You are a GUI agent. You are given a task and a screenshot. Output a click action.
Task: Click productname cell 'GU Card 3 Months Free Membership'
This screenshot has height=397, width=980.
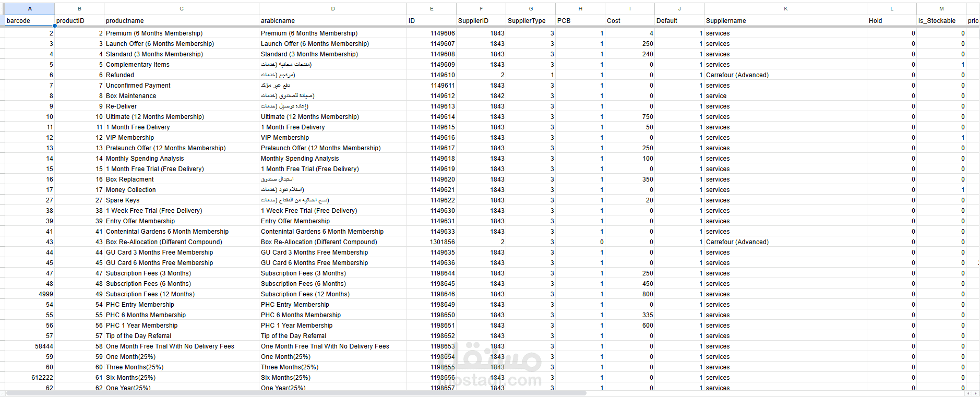tap(182, 252)
